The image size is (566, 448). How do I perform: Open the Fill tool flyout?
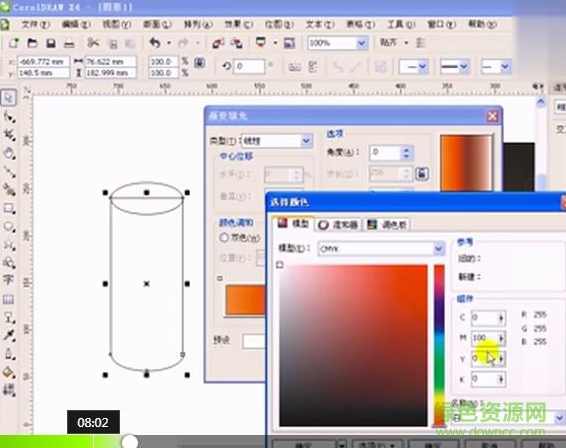9,372
